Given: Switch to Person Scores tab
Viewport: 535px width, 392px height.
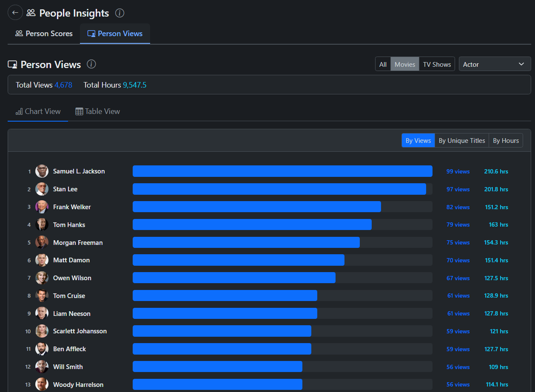Looking at the screenshot, I should [44, 34].
